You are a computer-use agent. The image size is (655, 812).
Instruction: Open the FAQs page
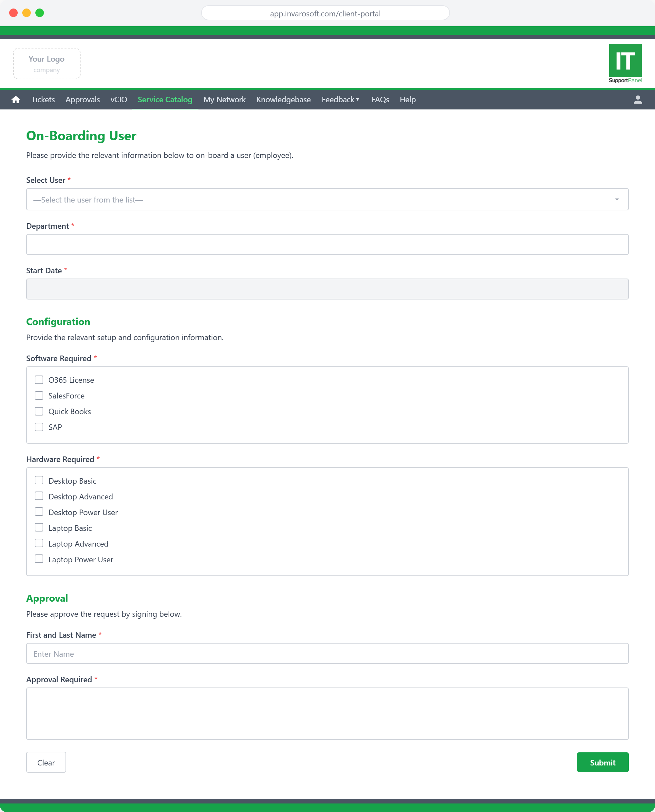(380, 99)
